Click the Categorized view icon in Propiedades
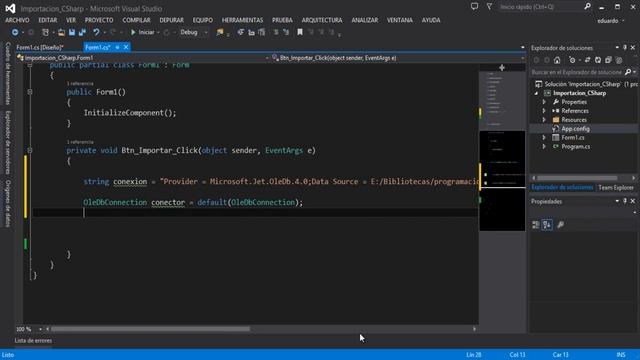640x360 pixels. pyautogui.click(x=536, y=225)
